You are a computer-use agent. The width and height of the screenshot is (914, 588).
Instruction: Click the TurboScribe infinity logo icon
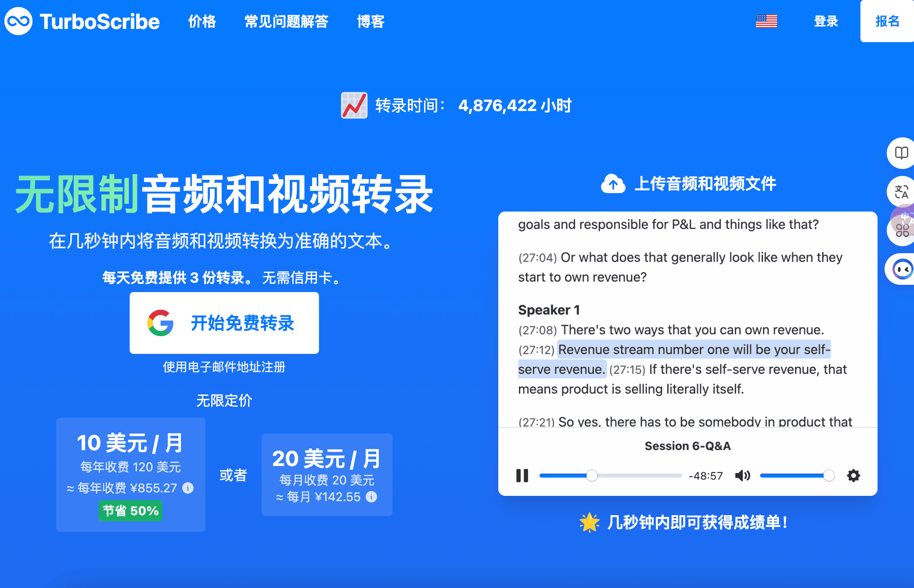tap(18, 21)
